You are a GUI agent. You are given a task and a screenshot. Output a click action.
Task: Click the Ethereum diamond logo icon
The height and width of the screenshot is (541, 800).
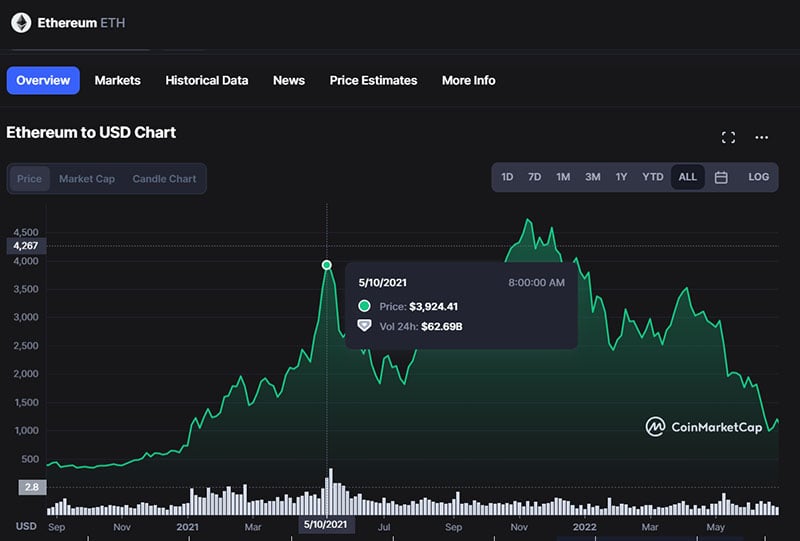click(x=21, y=23)
